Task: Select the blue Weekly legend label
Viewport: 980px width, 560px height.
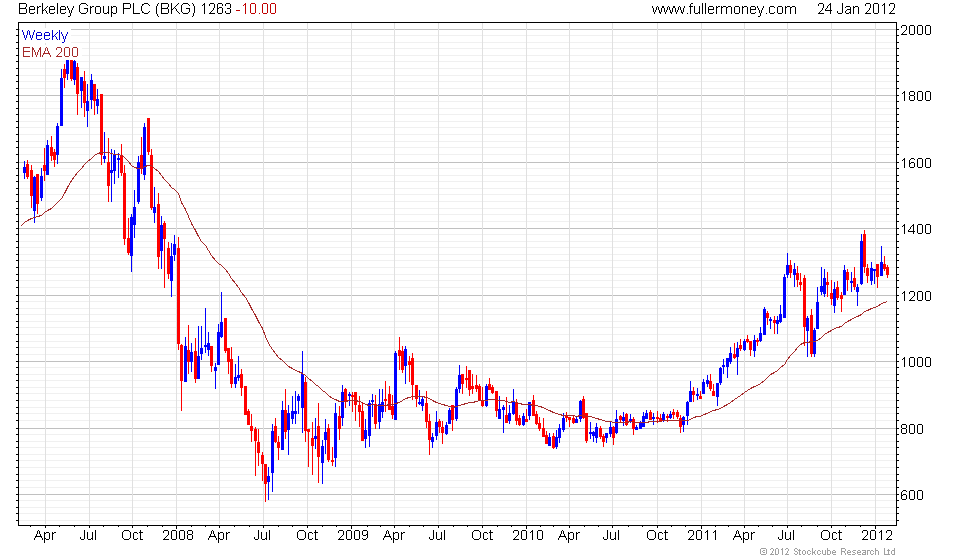Action: coord(44,36)
